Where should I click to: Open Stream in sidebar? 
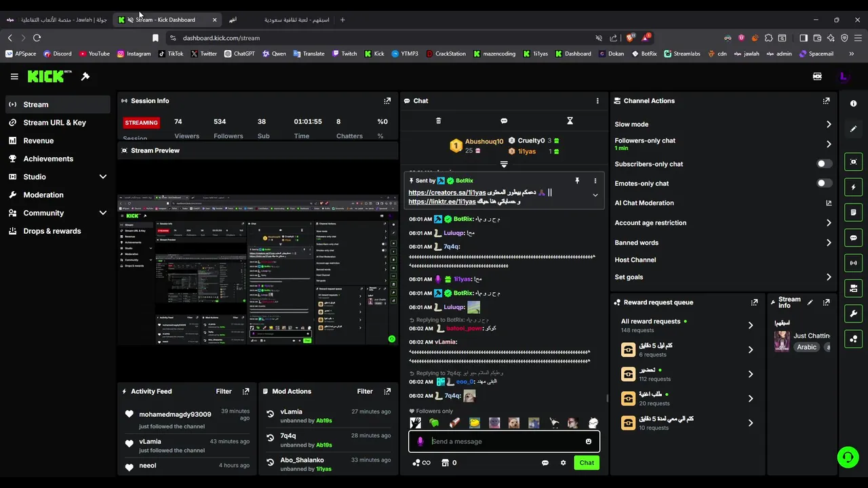point(58,104)
